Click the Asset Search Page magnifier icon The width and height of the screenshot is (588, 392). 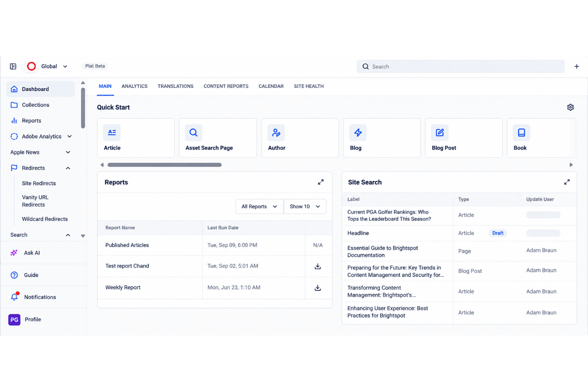pyautogui.click(x=193, y=133)
